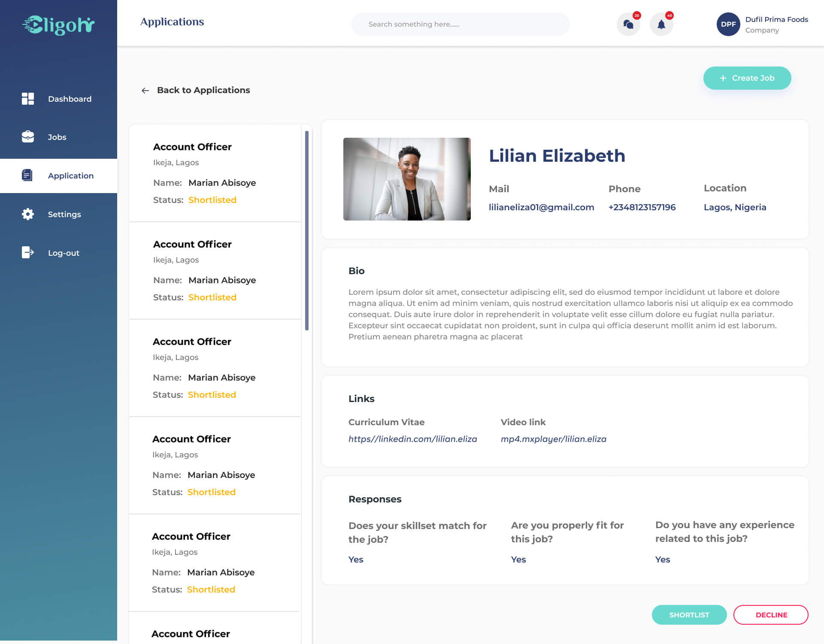Image resolution: width=824 pixels, height=644 pixels.
Task: Open the Curriculum Vitae LinkedIn link
Action: click(x=413, y=439)
